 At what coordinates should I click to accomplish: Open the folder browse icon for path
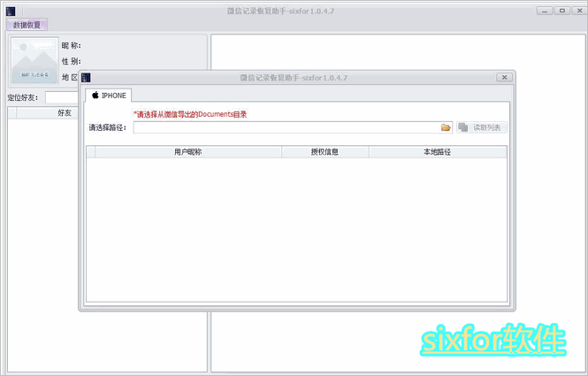pos(446,127)
